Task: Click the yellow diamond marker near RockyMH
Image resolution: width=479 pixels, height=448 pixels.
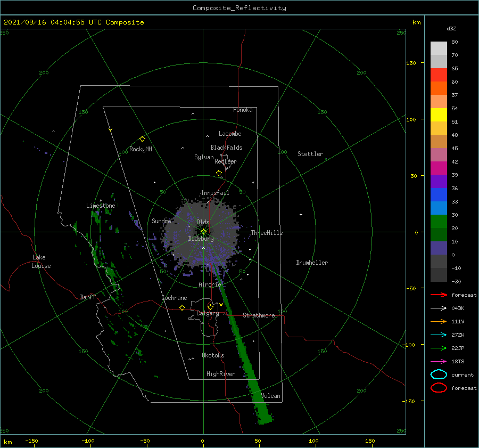Action: (142, 139)
